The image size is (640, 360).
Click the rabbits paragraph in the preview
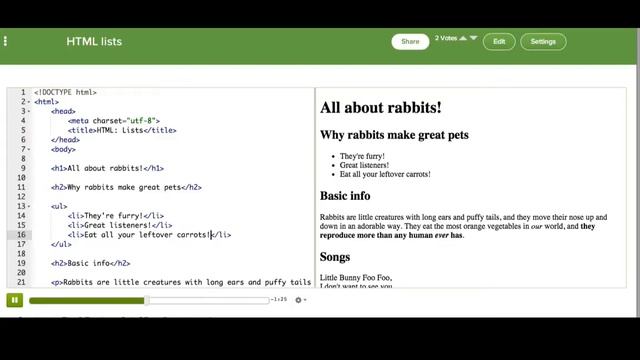[x=463, y=226]
